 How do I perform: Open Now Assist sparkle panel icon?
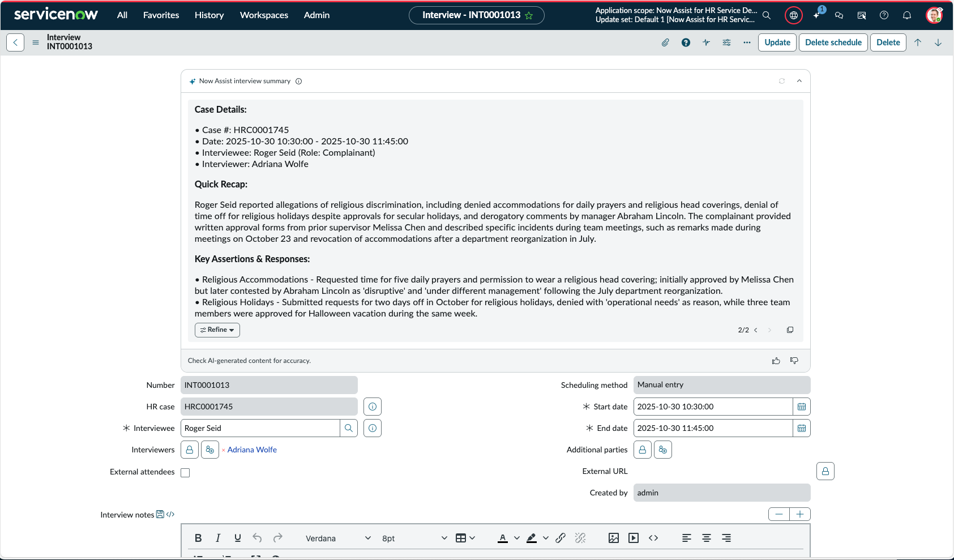coord(817,15)
